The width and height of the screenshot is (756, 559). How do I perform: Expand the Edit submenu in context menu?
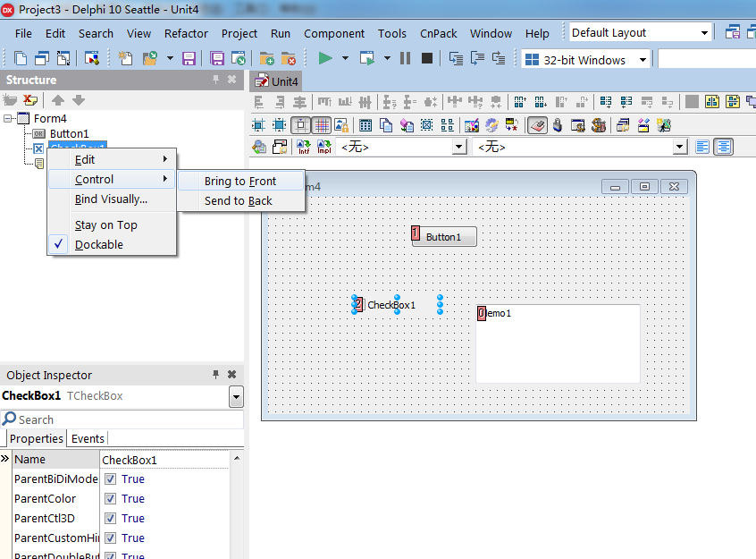coord(112,159)
